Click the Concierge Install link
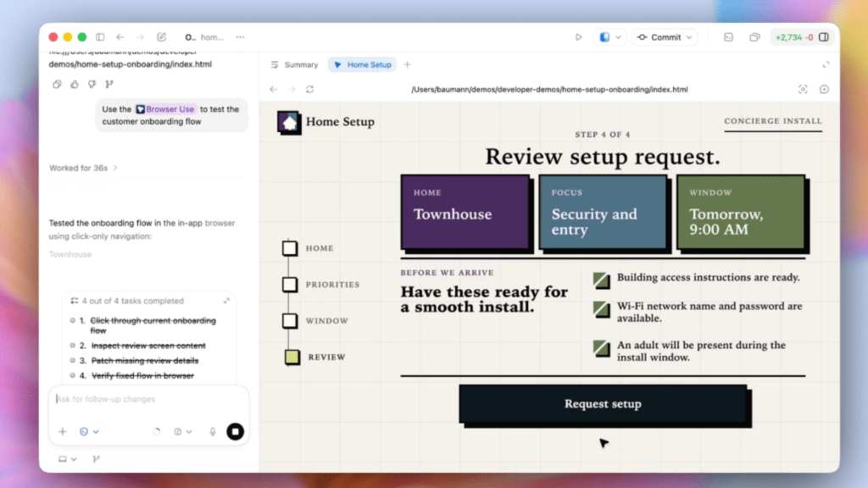Screen dimensions: 868x488 tap(772, 121)
